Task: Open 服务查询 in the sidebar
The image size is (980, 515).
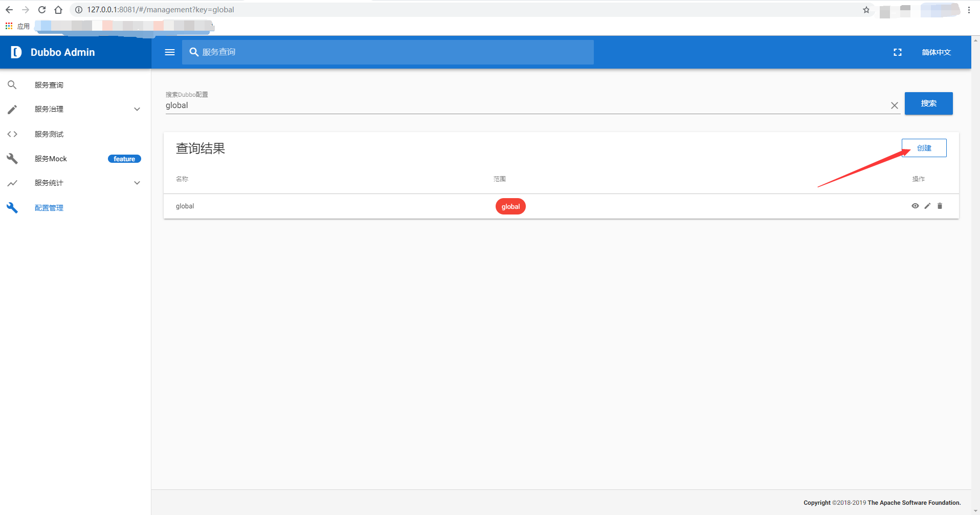Action: pos(49,85)
